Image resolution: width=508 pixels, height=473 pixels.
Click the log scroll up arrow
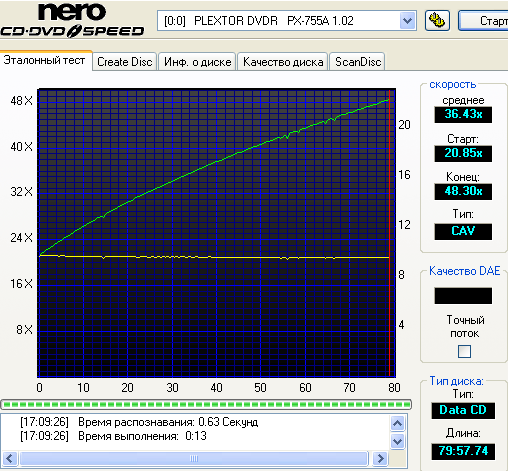click(x=397, y=424)
